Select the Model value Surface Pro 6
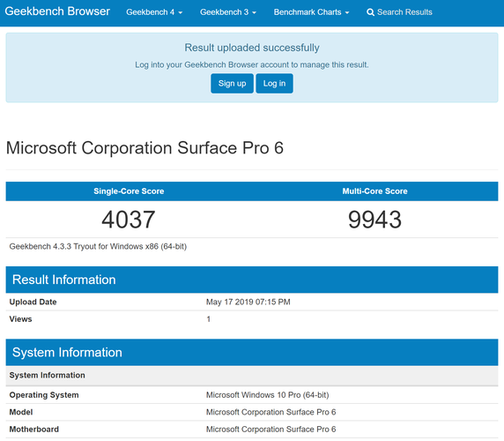This screenshot has height=441, width=504. (271, 412)
